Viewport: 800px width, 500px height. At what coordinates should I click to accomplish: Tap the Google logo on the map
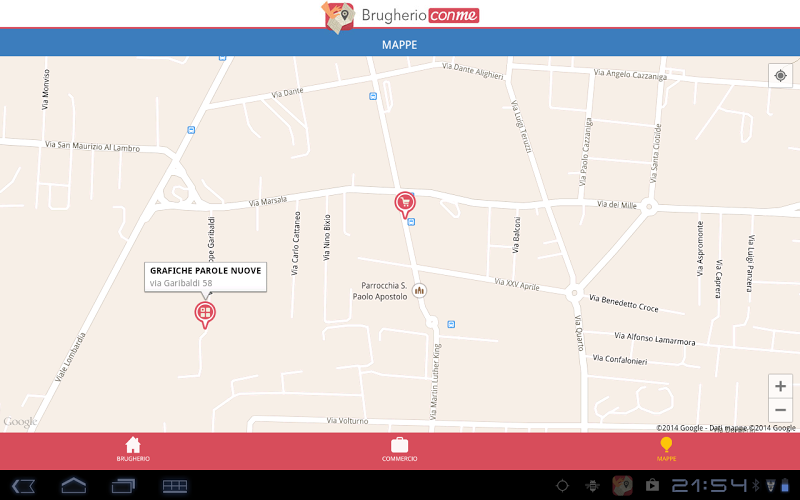[x=20, y=422]
